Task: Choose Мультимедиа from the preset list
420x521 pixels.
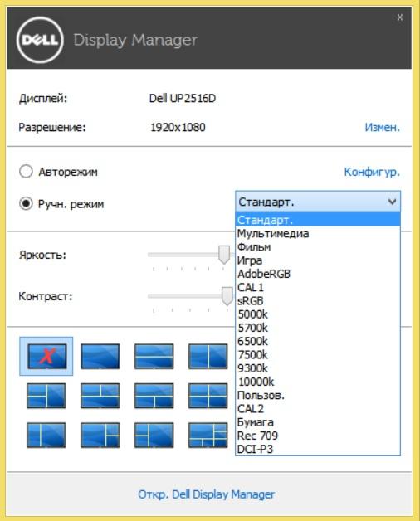Action: [318, 233]
